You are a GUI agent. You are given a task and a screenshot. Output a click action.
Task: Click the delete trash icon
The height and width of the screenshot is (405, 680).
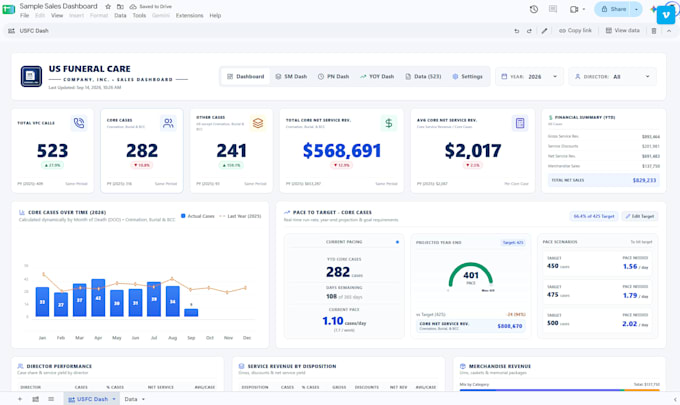coord(654,31)
